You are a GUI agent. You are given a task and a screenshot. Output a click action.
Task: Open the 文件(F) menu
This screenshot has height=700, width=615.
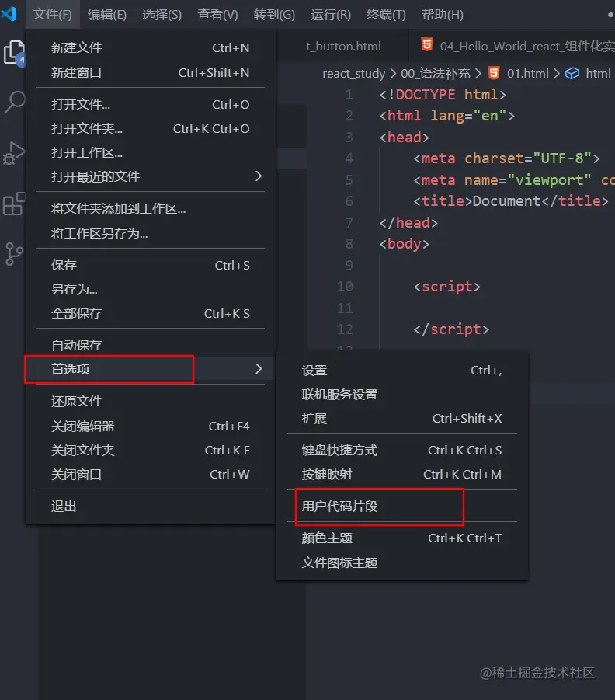[x=52, y=14]
